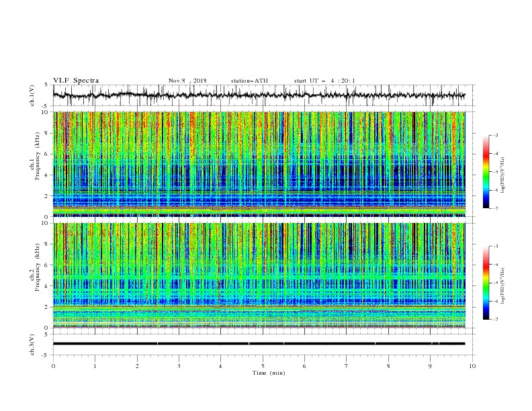The image size is (532, 411).
Task: Click the "-3" tick on ch.1 colorbar
Action: tap(495, 135)
